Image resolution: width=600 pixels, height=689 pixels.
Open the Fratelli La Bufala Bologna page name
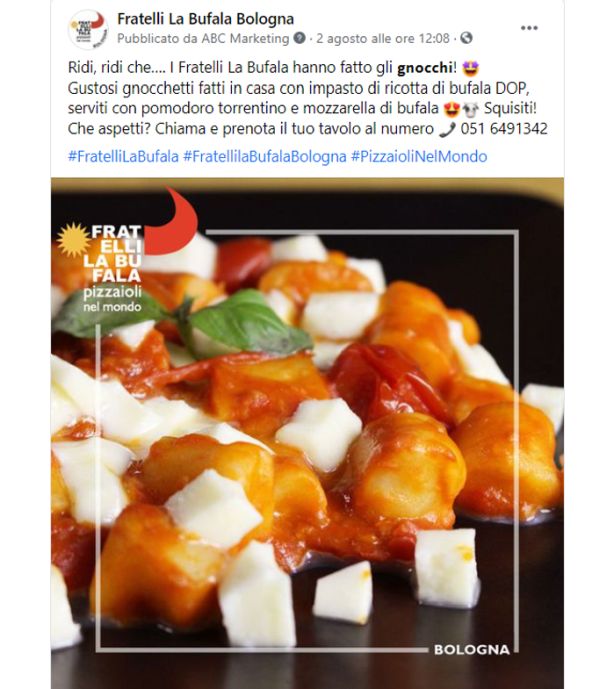pyautogui.click(x=206, y=19)
